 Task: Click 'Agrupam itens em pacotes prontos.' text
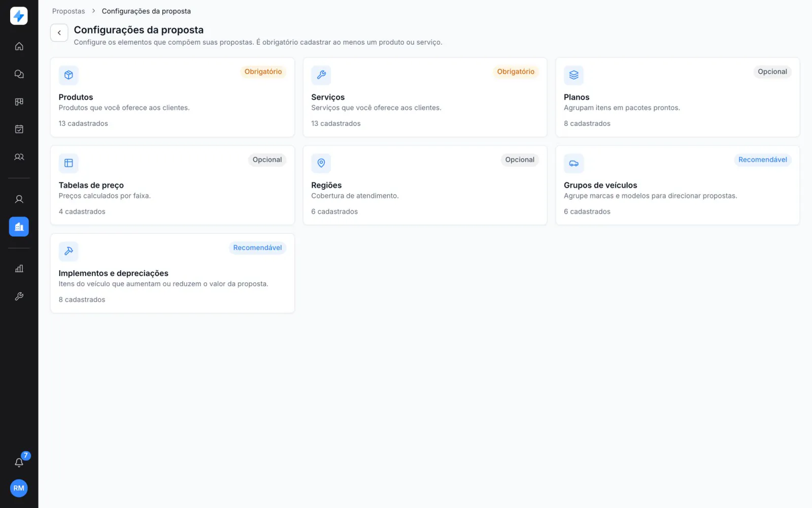click(622, 108)
